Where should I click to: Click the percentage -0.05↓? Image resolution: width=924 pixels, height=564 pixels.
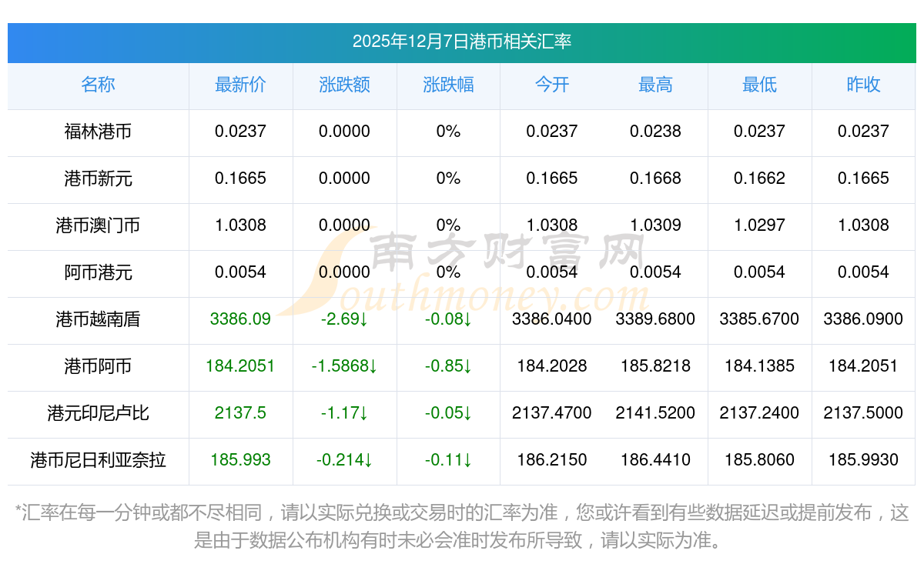448,413
